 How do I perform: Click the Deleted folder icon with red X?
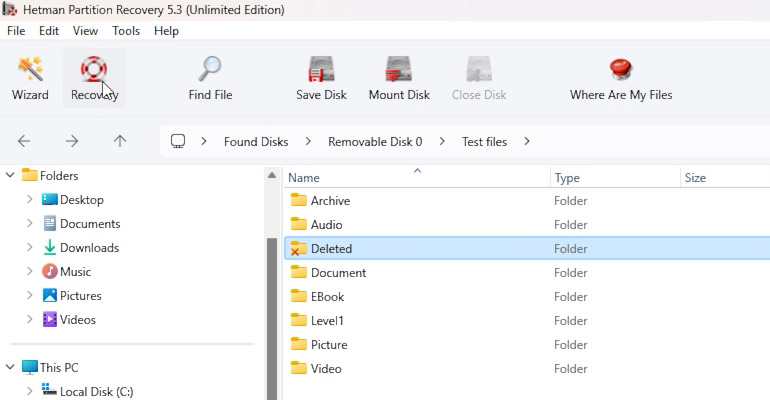[299, 248]
